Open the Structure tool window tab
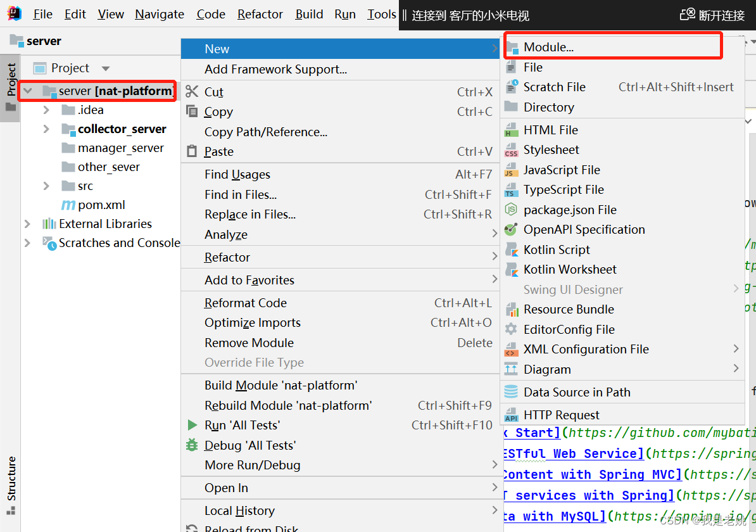Image resolution: width=756 pixels, height=532 pixels. (11, 485)
